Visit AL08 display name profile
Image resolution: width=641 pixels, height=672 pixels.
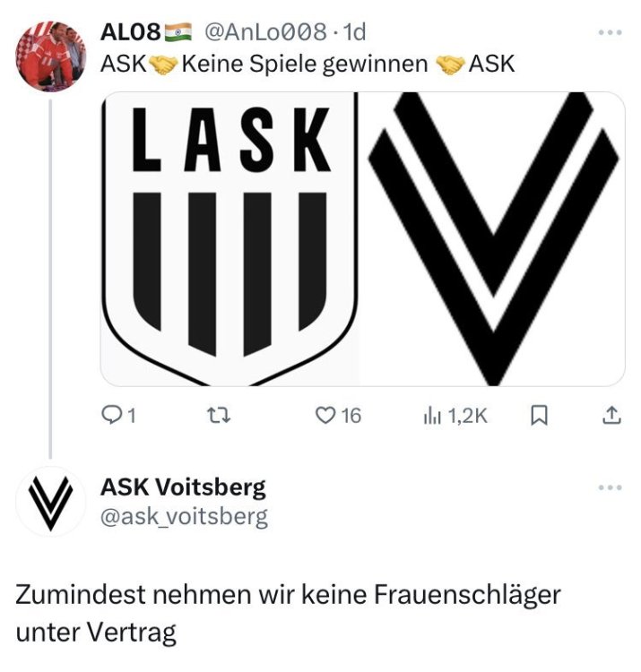tap(130, 32)
